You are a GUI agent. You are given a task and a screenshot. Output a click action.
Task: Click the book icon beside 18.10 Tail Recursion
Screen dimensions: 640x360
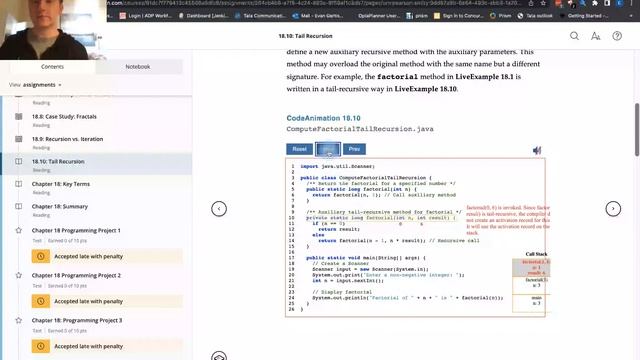pos(19,161)
